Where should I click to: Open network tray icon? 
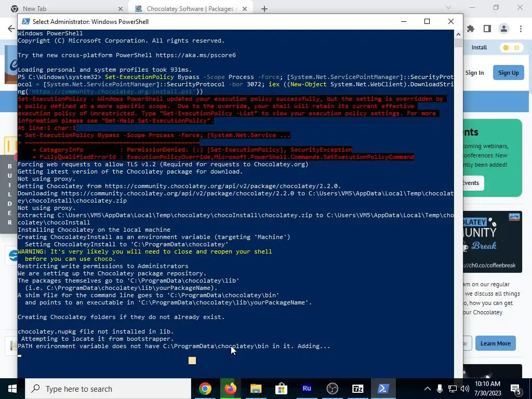click(x=453, y=389)
